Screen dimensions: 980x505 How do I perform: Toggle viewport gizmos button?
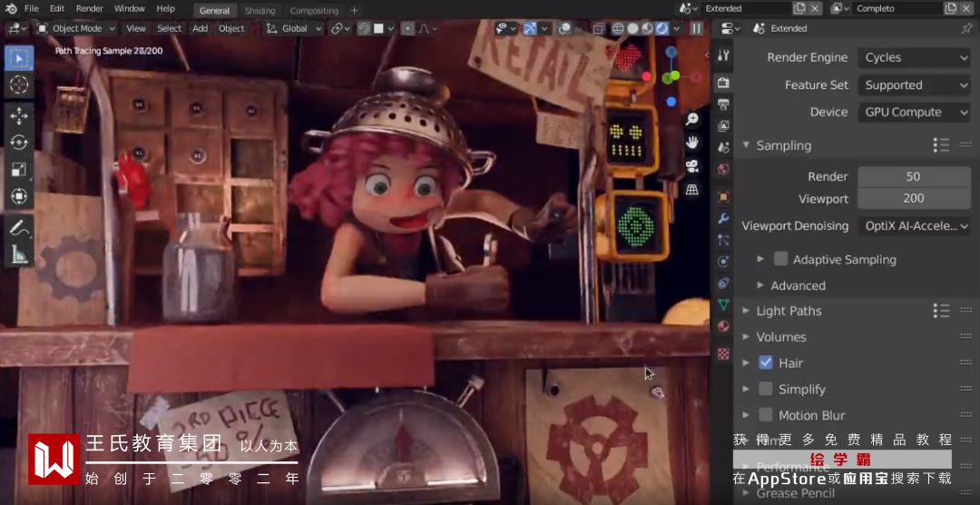[x=529, y=29]
